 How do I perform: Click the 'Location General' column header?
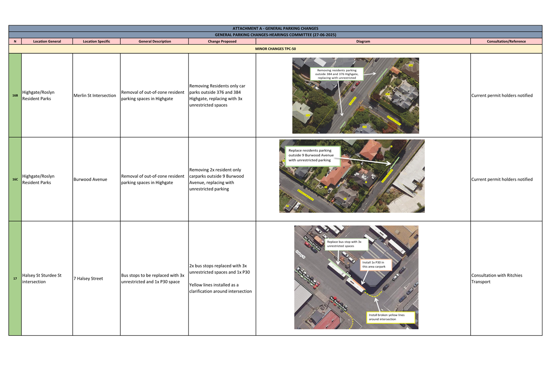point(47,41)
